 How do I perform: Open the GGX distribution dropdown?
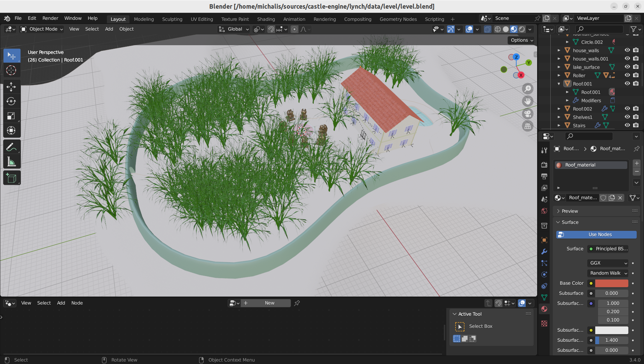(x=607, y=263)
